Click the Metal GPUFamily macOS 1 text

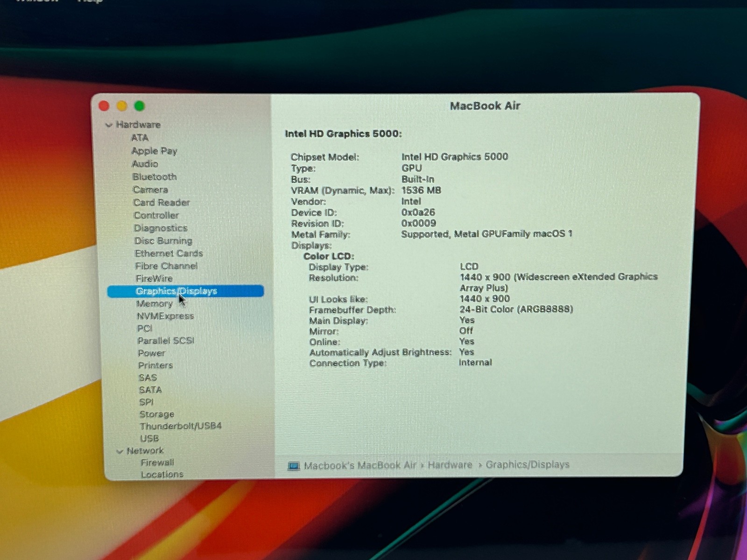513,234
